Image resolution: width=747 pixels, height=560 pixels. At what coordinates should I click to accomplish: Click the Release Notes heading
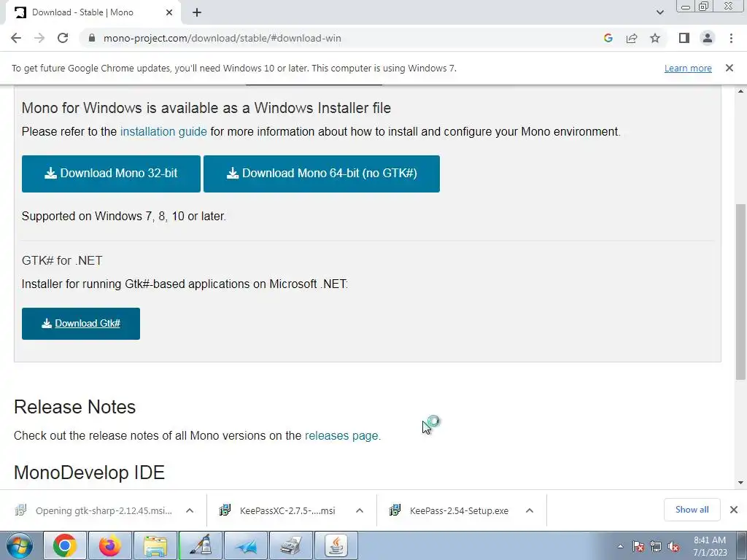coord(75,407)
